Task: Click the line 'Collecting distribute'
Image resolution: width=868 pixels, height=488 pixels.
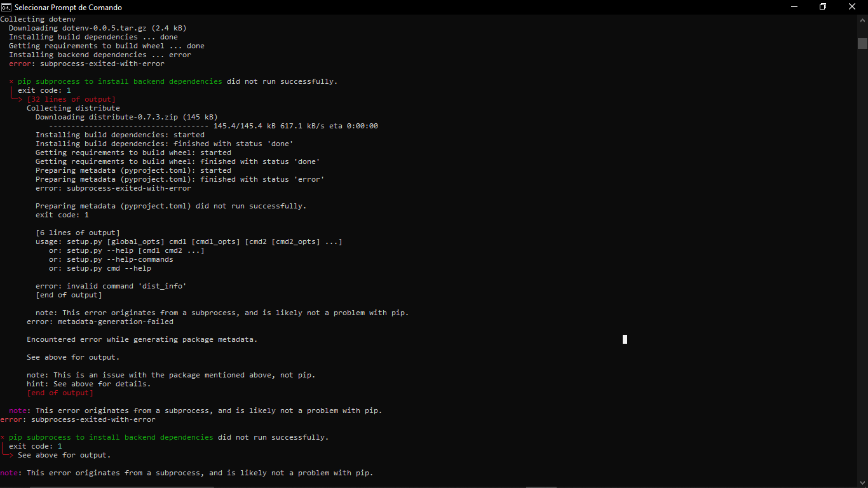Action: point(73,108)
